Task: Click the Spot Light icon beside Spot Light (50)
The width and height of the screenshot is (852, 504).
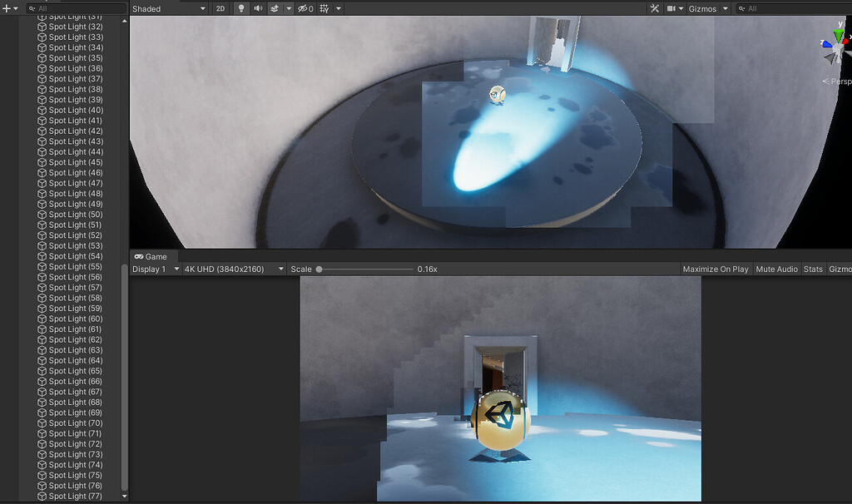Action: 42,214
